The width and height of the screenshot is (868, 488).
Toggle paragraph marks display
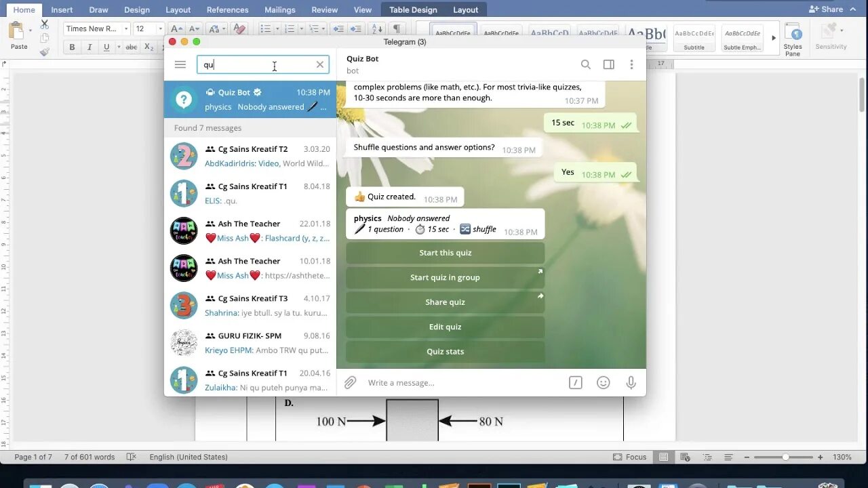(x=397, y=28)
